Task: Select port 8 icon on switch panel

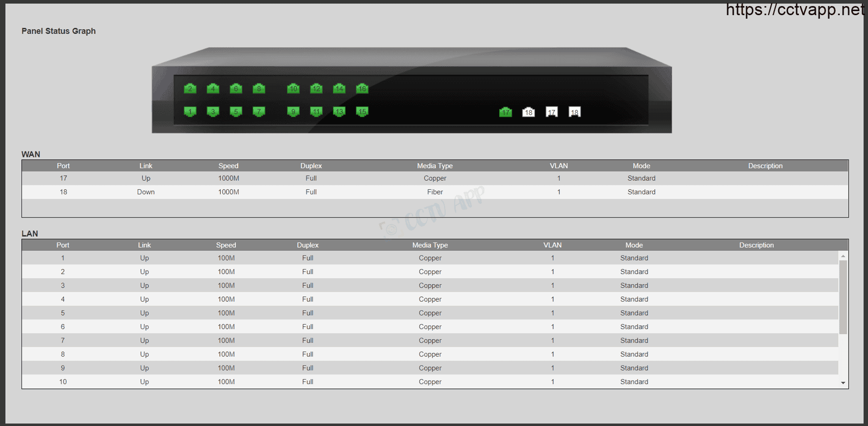Action: pos(259,88)
